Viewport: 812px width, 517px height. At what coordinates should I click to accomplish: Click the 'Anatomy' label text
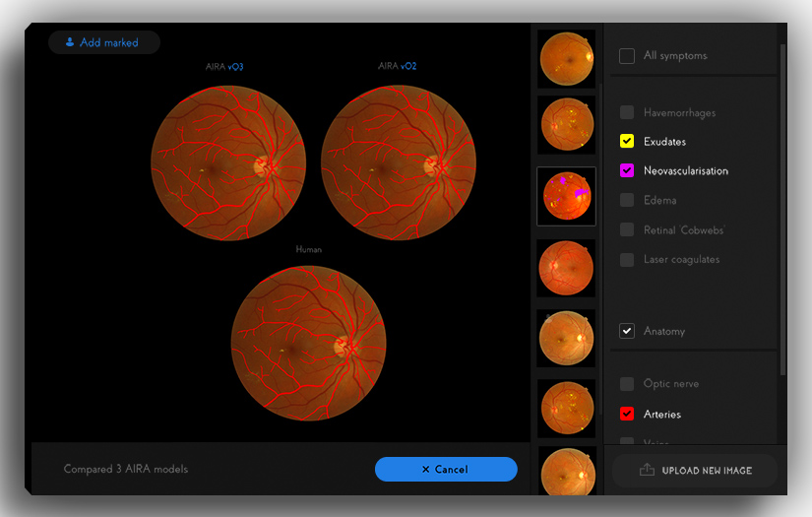664,332
